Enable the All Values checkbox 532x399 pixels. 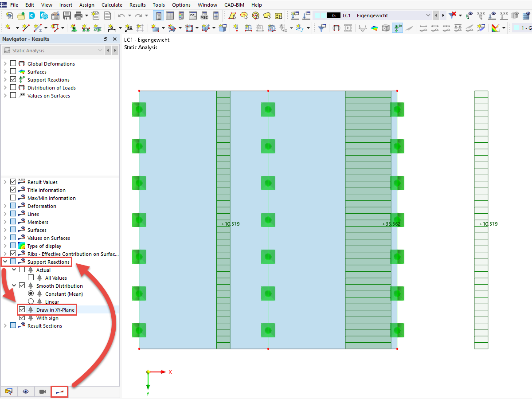[x=31, y=278]
